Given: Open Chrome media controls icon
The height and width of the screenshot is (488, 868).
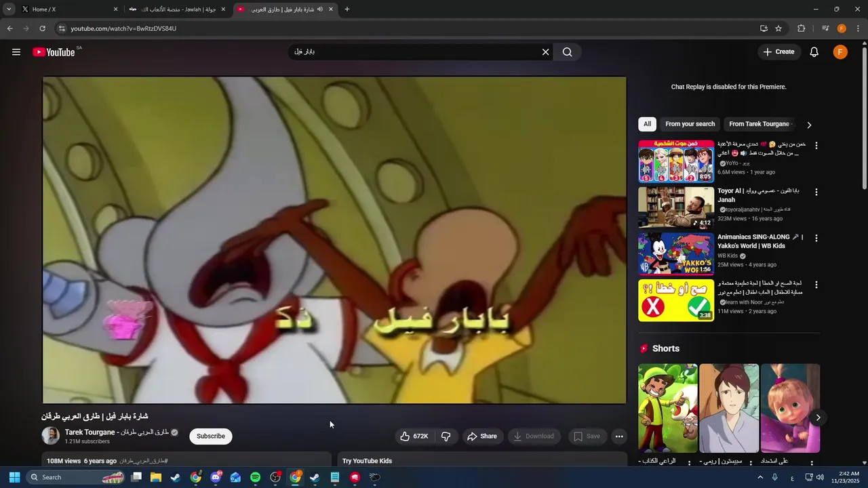Looking at the screenshot, I should coord(825,28).
